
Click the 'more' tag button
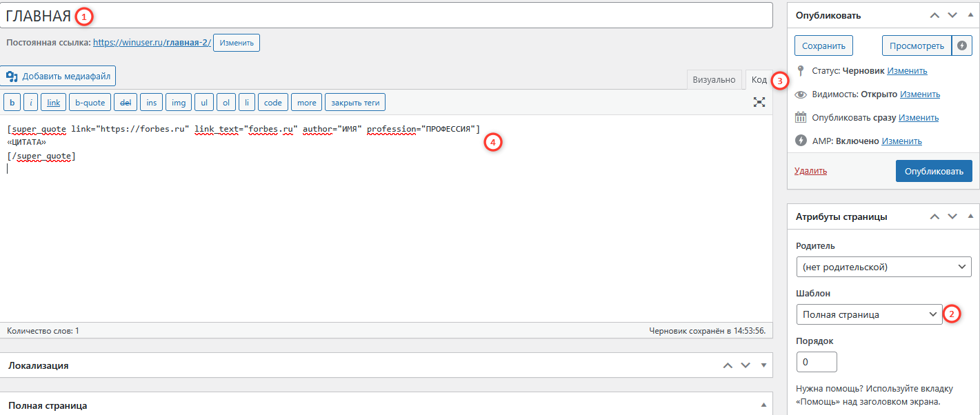click(x=306, y=103)
